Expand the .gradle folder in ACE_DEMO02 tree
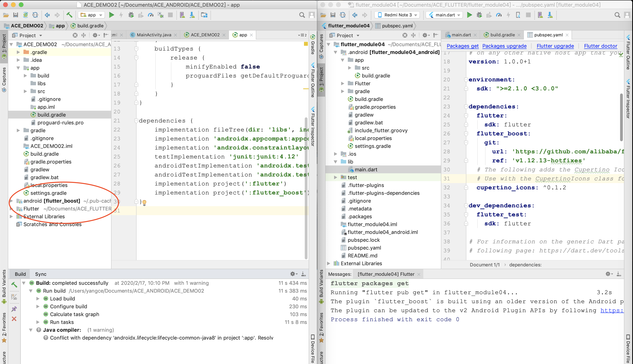The image size is (633, 364). pyautogui.click(x=18, y=52)
